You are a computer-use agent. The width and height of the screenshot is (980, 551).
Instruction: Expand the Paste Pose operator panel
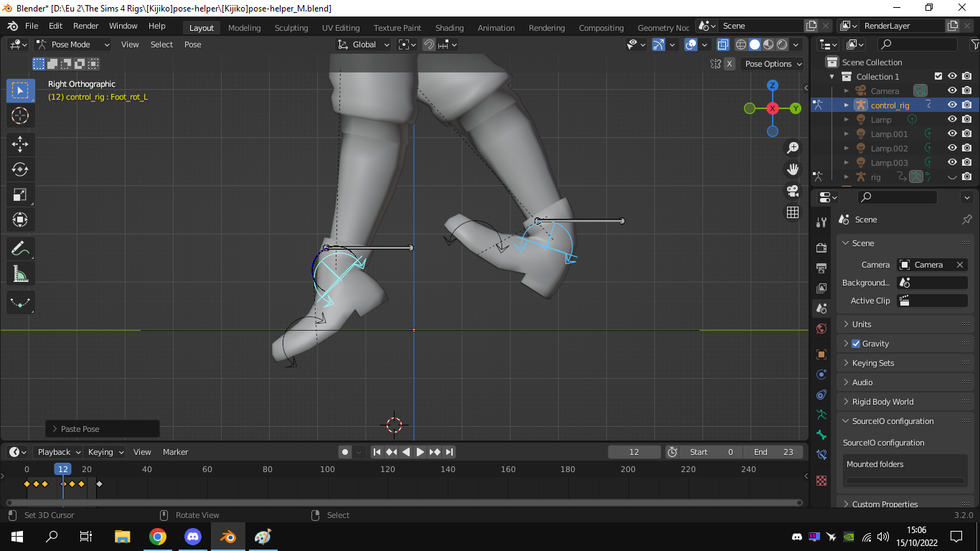[102, 429]
